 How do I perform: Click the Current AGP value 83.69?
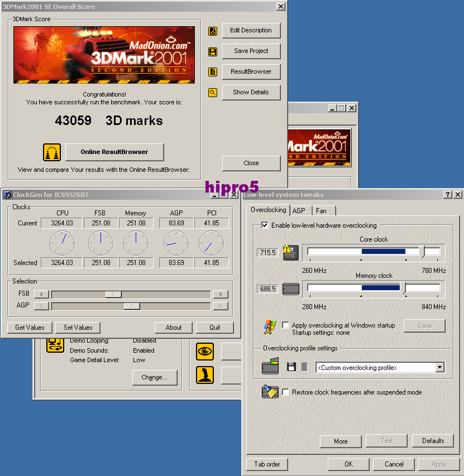176,223
